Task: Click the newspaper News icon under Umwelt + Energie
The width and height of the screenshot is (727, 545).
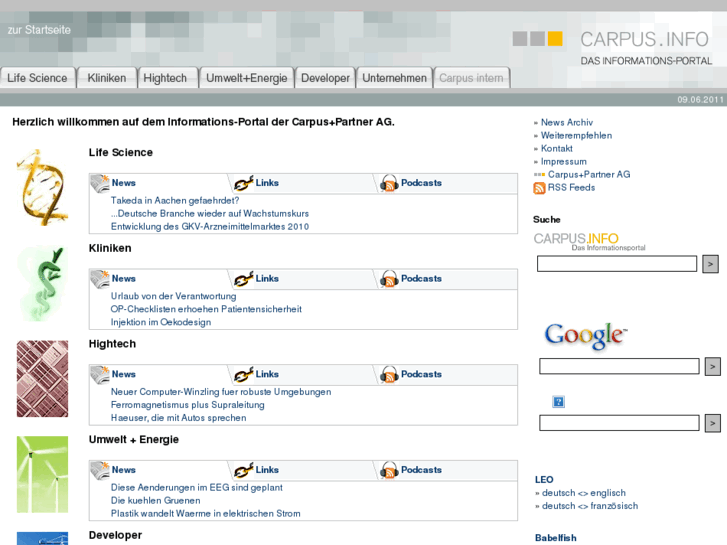Action: click(x=100, y=470)
